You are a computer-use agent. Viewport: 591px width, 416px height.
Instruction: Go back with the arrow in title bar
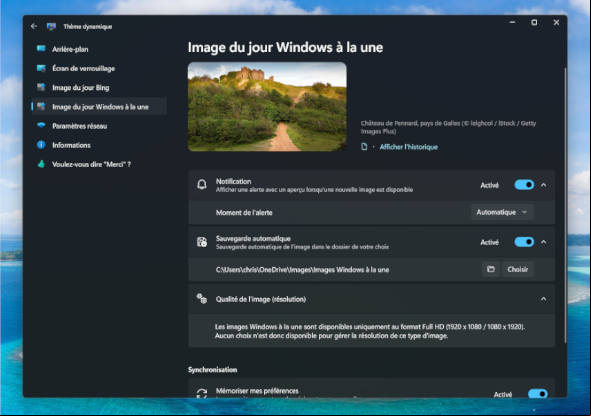(x=34, y=26)
